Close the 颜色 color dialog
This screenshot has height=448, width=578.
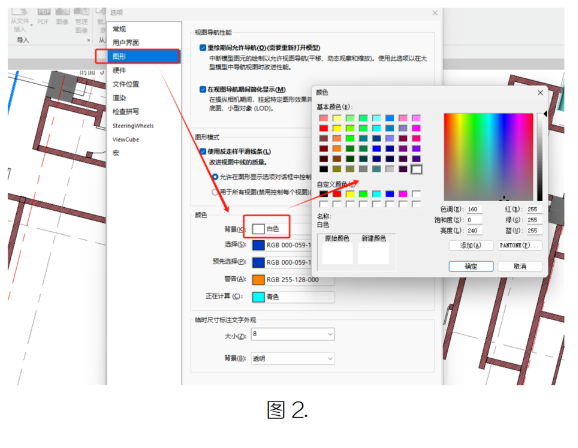tap(540, 93)
